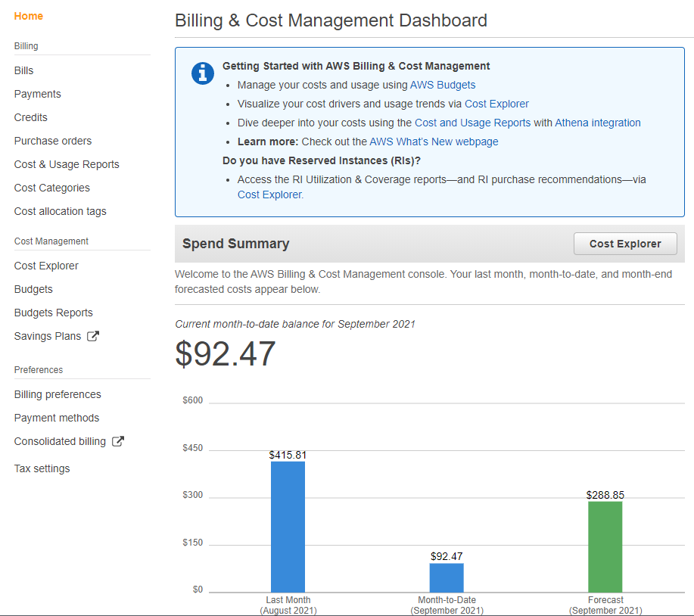The width and height of the screenshot is (694, 616).
Task: View your Credits
Action: pos(30,117)
